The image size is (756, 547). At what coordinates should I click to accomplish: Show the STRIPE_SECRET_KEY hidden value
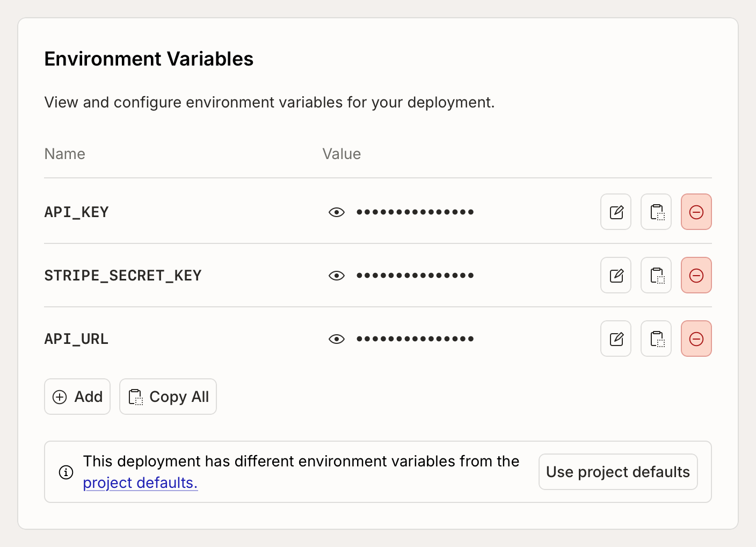tap(337, 276)
